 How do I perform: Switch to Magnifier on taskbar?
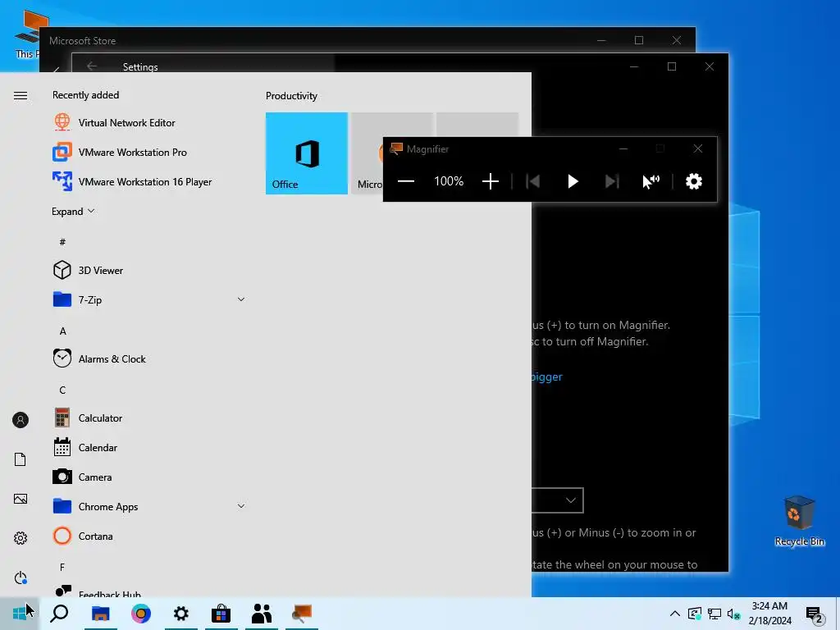[302, 613]
